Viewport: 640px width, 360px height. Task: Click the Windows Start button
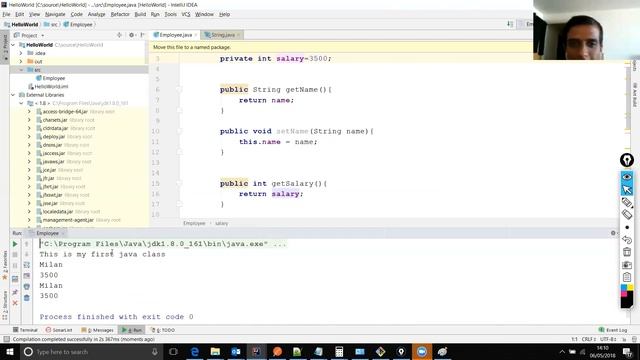coord(9,352)
